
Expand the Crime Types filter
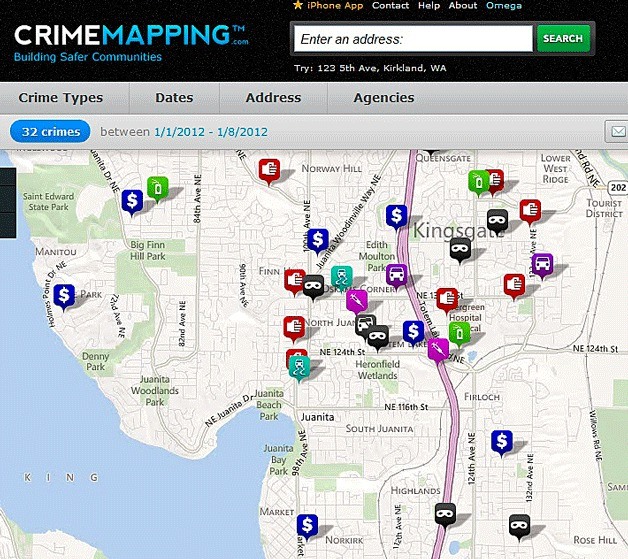(63, 98)
